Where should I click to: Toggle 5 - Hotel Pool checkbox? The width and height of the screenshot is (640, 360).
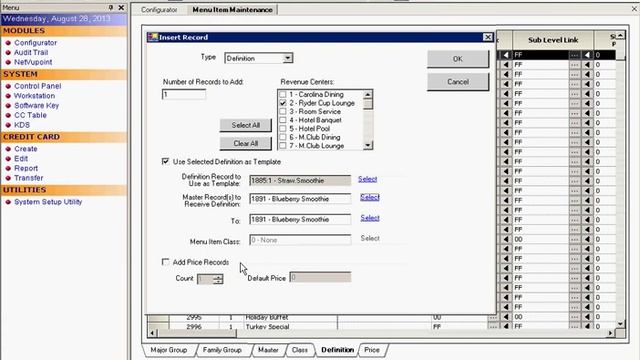(x=282, y=129)
